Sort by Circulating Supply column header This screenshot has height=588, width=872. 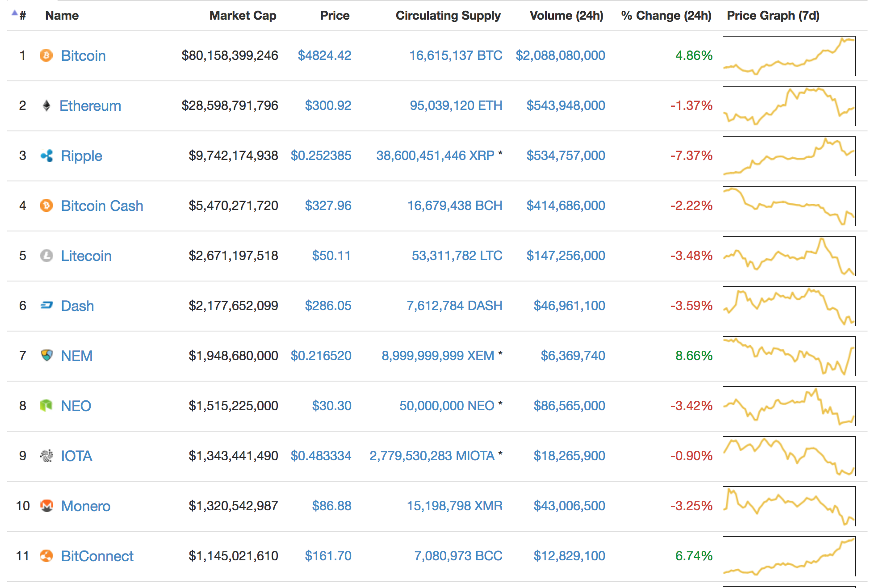point(448,16)
